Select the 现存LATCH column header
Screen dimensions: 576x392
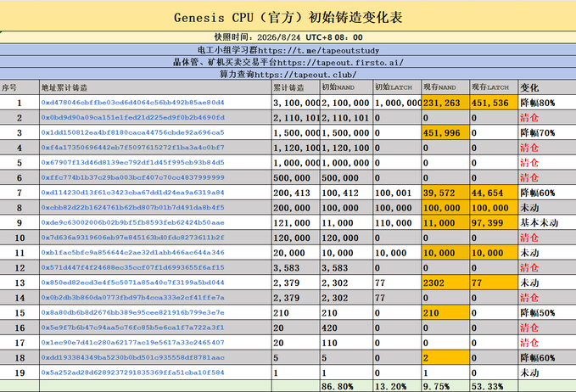494,87
